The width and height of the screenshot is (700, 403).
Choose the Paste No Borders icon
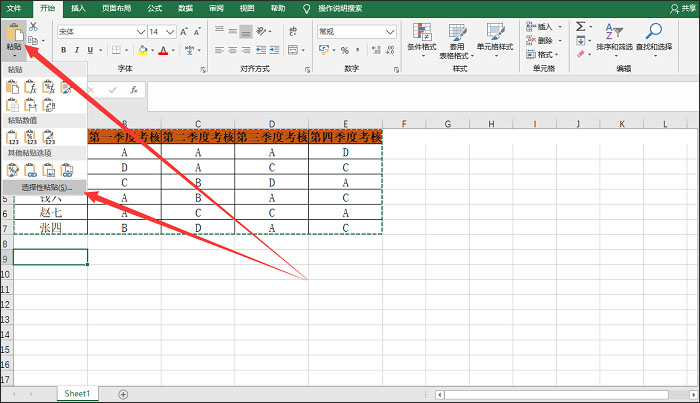pyautogui.click(x=12, y=105)
